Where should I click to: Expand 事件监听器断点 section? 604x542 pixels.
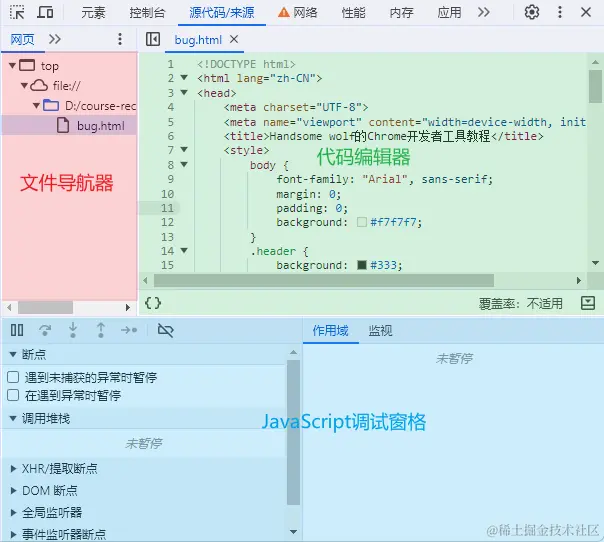coord(13,534)
